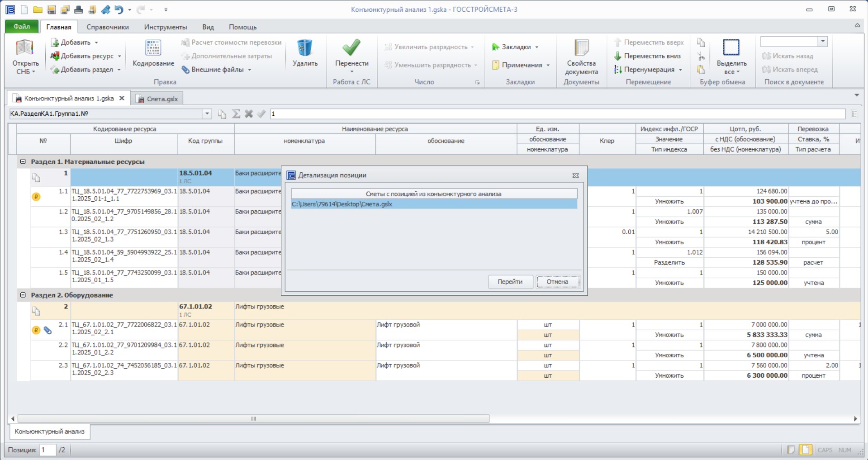Screen dimensions: 868x460
Task: Open the Внешние файлы dropdown
Action: click(x=249, y=70)
